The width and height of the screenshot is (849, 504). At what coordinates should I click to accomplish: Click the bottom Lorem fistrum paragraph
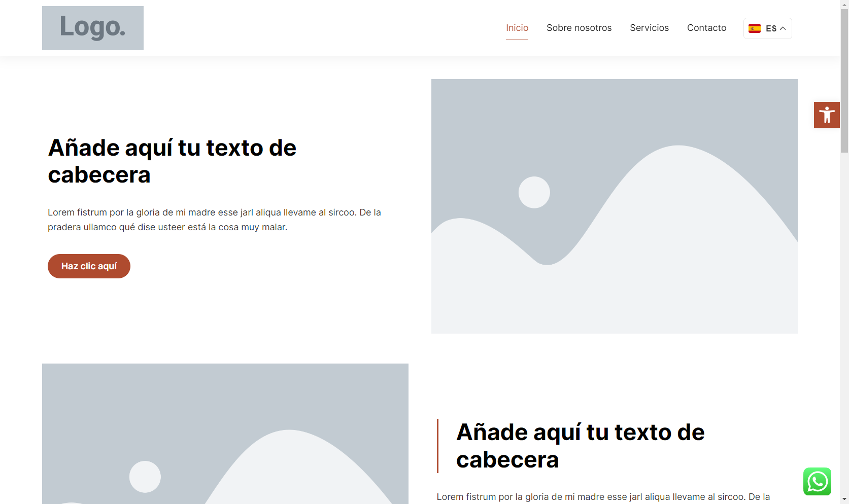603,497
